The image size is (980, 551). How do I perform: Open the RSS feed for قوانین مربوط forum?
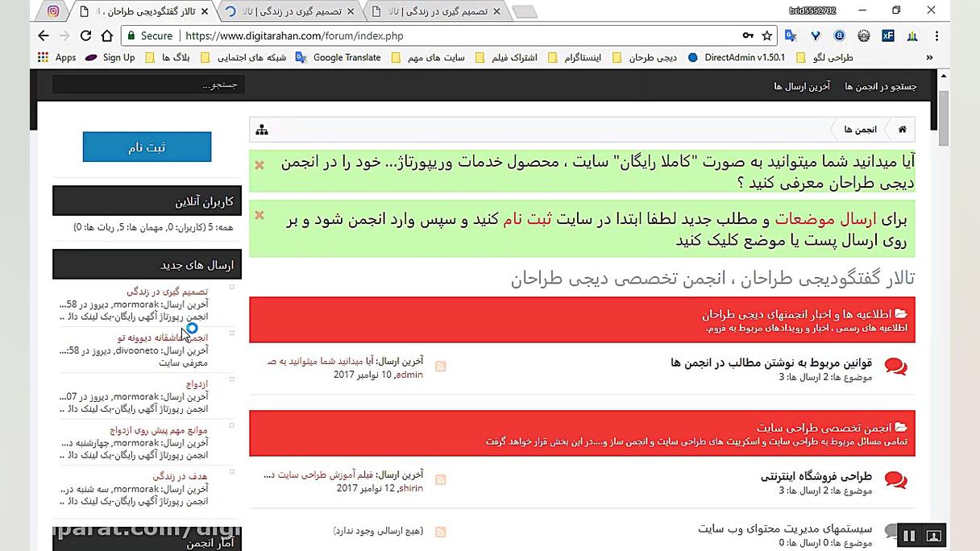tap(440, 366)
